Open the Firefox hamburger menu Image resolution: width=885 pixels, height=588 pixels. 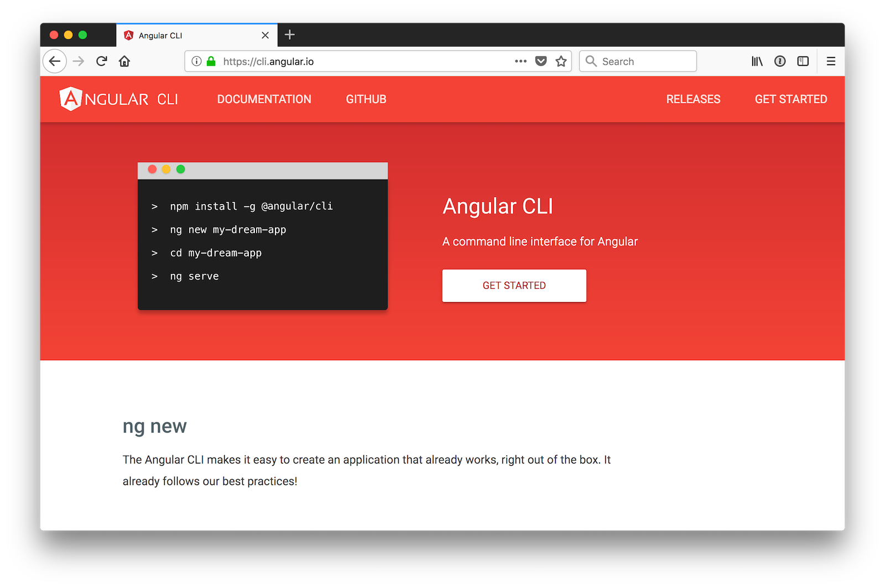(x=831, y=61)
